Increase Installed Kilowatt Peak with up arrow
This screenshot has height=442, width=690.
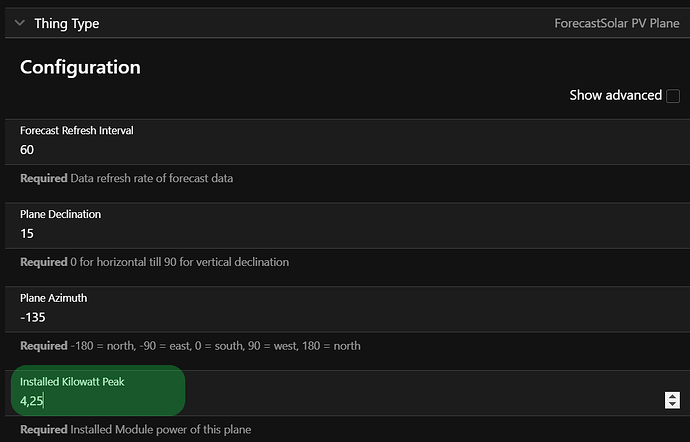click(672, 396)
